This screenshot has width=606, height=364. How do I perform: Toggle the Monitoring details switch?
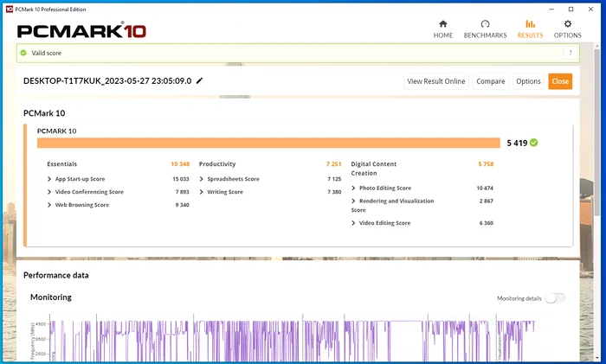(555, 298)
